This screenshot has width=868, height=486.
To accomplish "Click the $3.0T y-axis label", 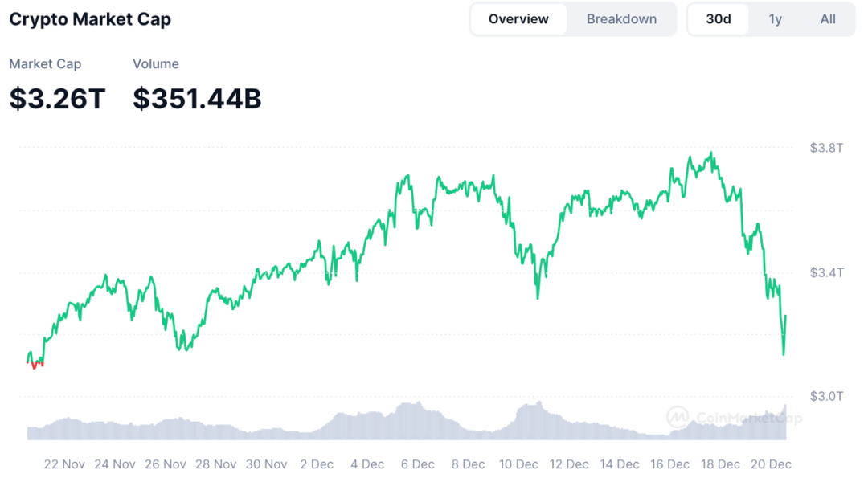I will 826,396.
